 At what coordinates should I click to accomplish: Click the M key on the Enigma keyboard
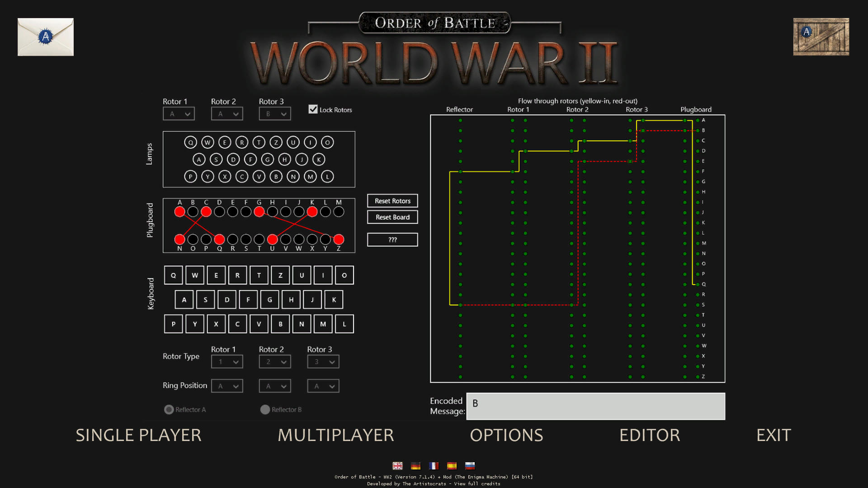(x=323, y=324)
